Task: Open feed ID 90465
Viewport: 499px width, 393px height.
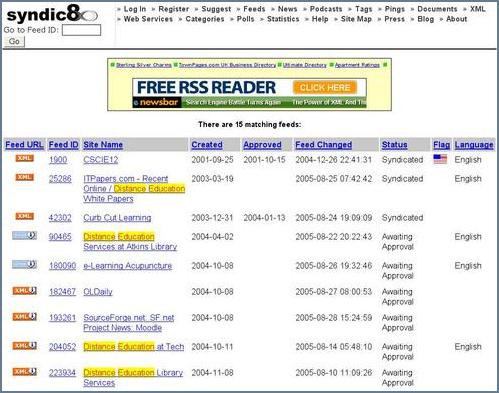Action: [60, 237]
